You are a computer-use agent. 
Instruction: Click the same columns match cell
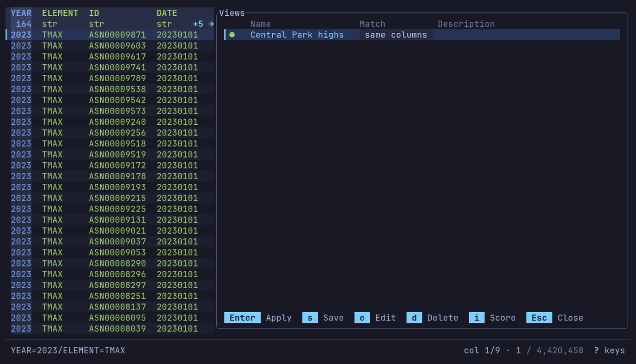(x=396, y=35)
